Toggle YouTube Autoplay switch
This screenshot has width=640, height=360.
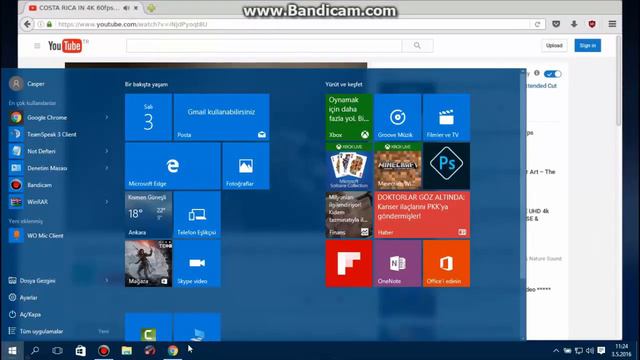tap(553, 74)
